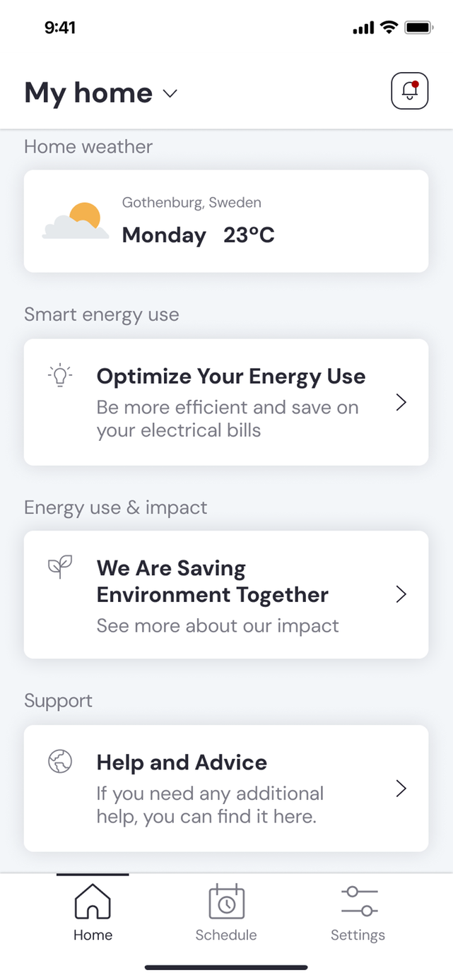
Task: Tap the globe support icon
Action: pos(60,761)
